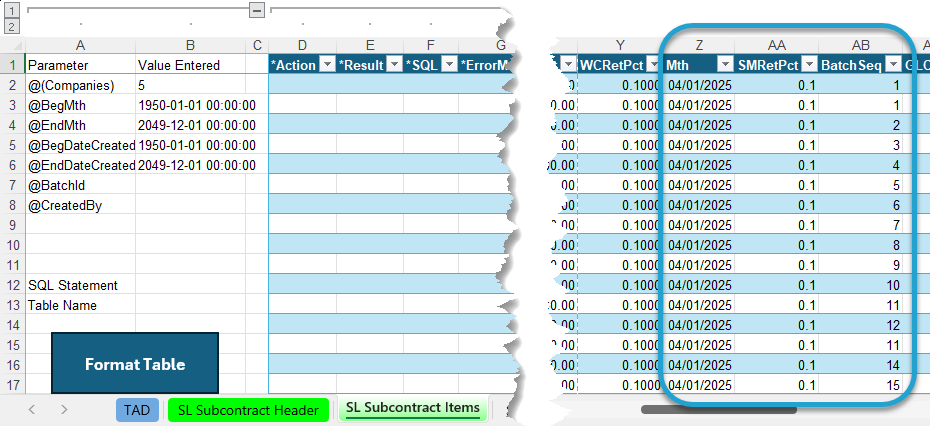Select column D header
This screenshot has height=426, width=930.
(302, 46)
